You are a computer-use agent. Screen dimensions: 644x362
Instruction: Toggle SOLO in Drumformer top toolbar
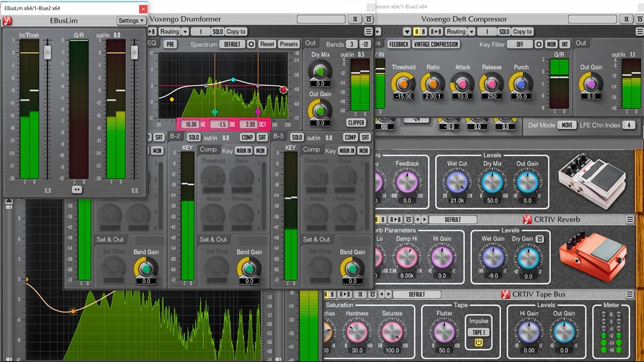217,32
